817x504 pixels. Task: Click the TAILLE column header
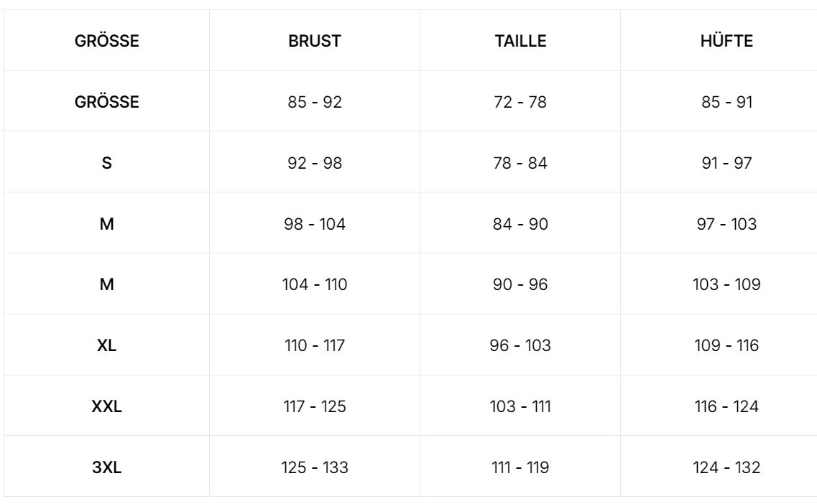tap(521, 42)
